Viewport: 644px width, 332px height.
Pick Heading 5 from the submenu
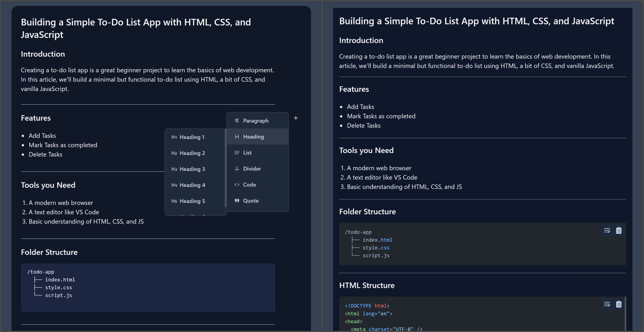(195, 201)
